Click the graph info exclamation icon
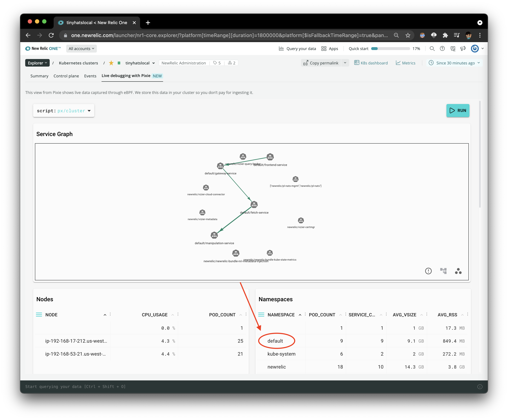The width and height of the screenshot is (508, 420). click(428, 271)
